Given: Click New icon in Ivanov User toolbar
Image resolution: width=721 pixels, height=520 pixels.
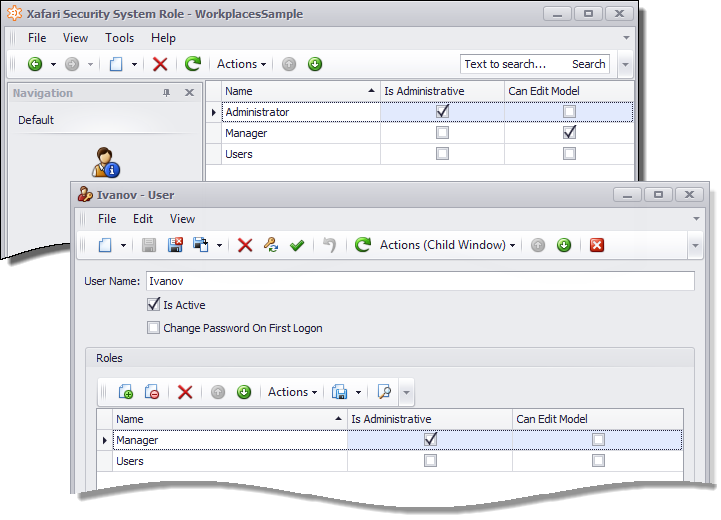Looking at the screenshot, I should 105,245.
